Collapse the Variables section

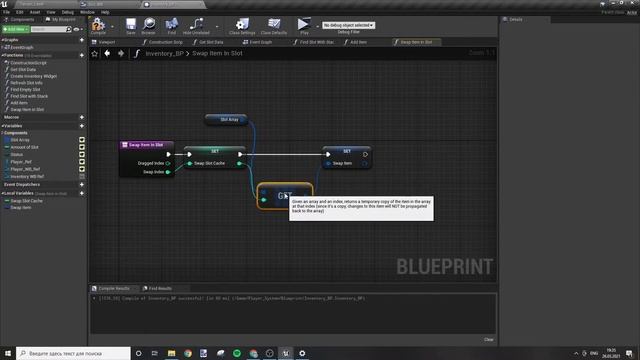tap(2, 126)
